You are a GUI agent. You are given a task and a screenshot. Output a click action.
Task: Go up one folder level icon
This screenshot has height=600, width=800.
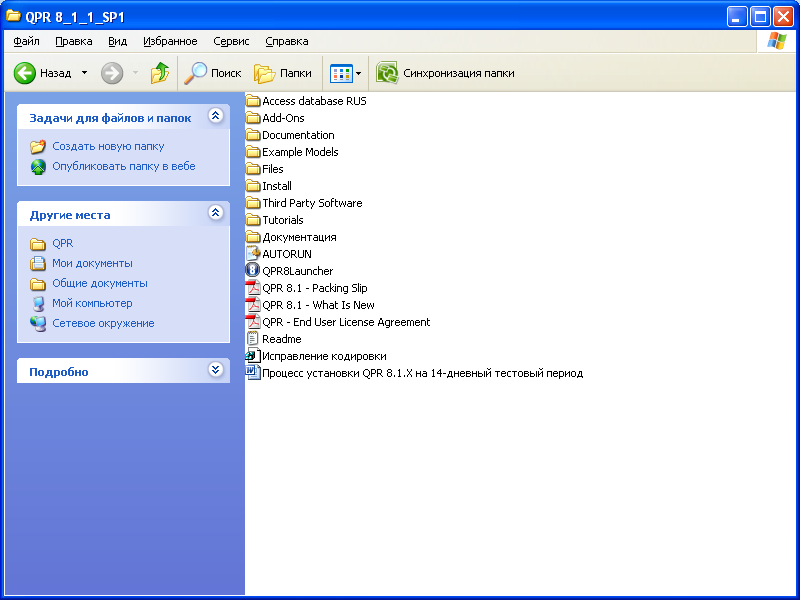point(160,73)
